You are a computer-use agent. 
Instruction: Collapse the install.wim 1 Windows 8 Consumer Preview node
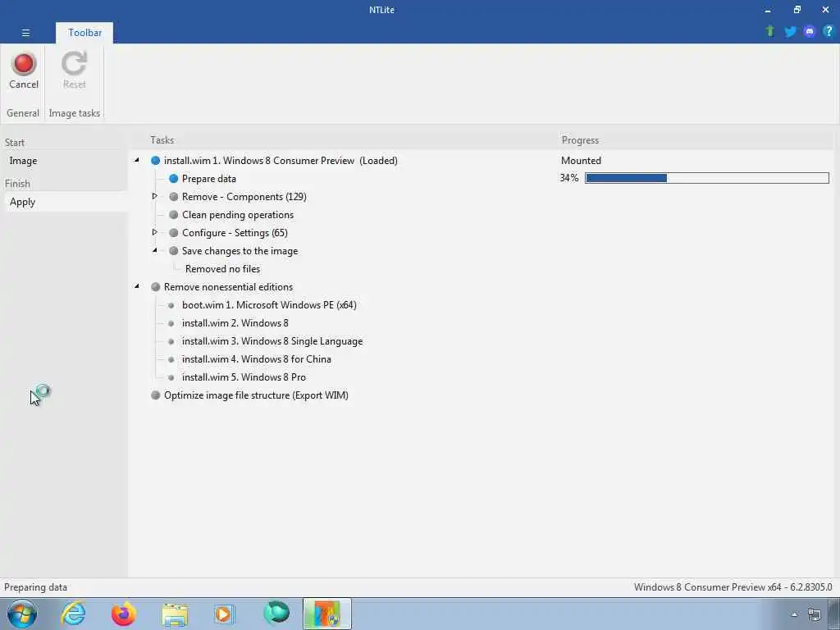pyautogui.click(x=137, y=160)
